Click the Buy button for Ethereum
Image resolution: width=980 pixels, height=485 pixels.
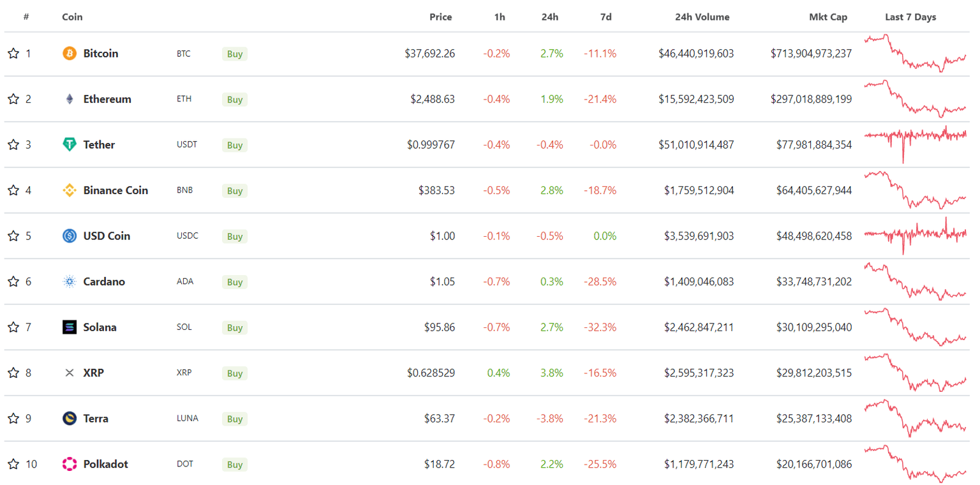point(235,100)
